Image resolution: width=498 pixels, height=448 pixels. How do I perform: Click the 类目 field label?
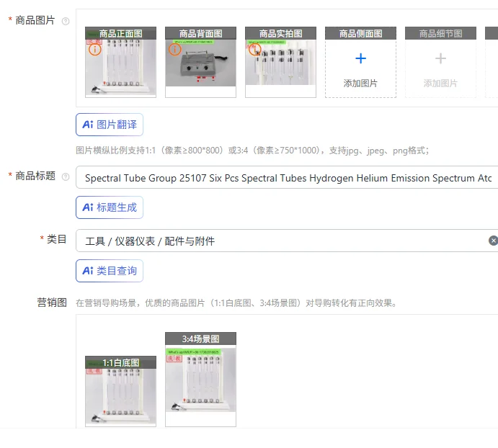(56, 239)
